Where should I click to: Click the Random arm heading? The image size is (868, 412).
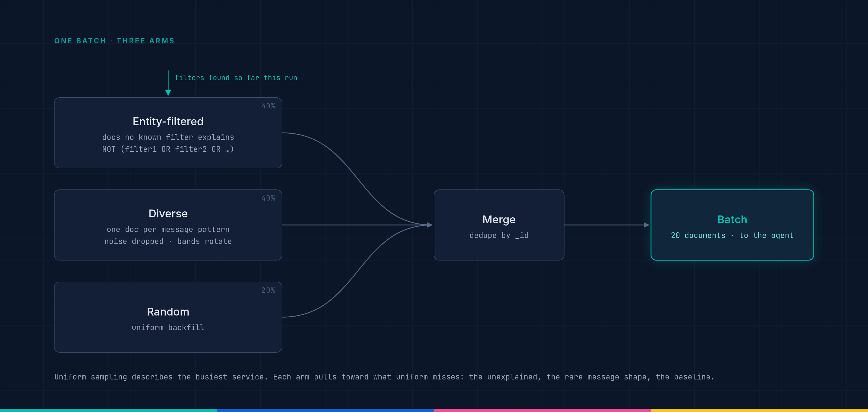pyautogui.click(x=168, y=312)
